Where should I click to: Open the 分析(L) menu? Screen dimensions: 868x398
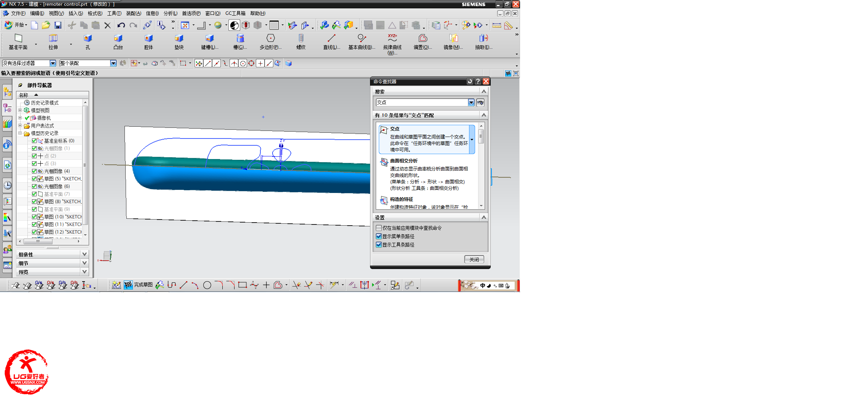click(x=171, y=13)
